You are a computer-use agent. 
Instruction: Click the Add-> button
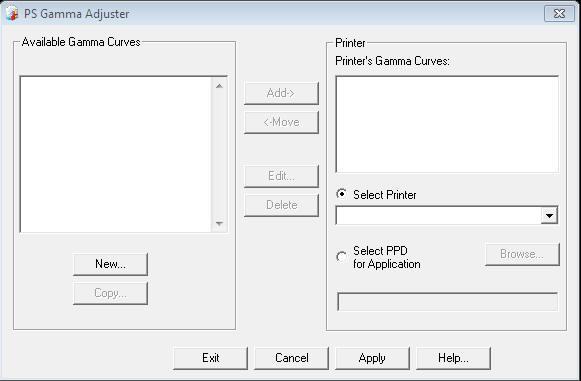[281, 93]
